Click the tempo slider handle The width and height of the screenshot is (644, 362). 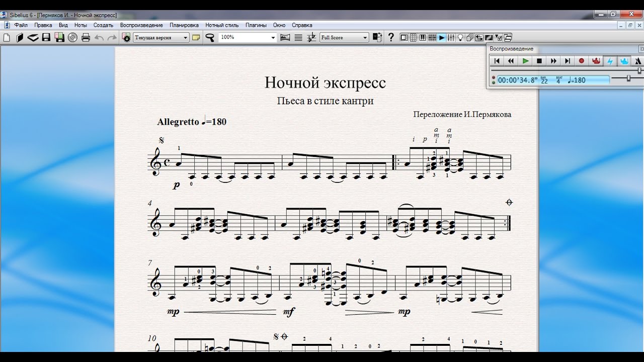(x=628, y=78)
